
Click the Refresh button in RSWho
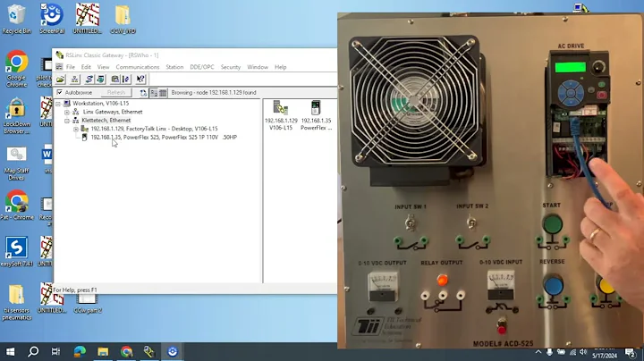coord(115,93)
